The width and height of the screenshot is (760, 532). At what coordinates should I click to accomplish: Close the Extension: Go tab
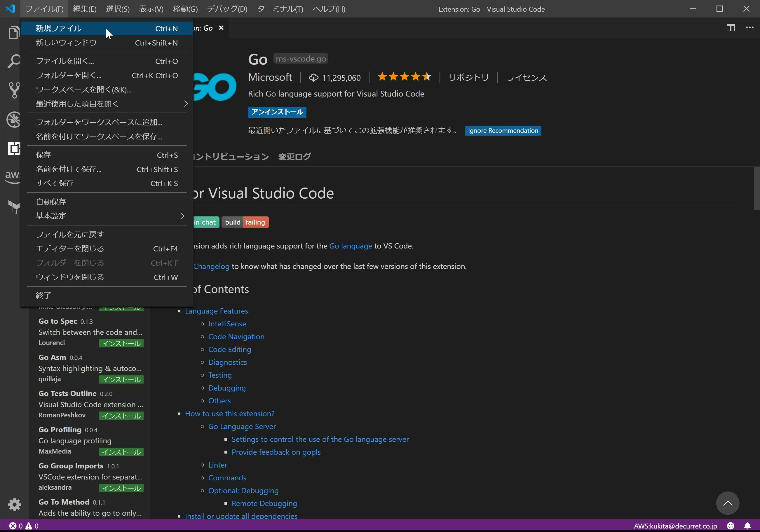pos(221,28)
